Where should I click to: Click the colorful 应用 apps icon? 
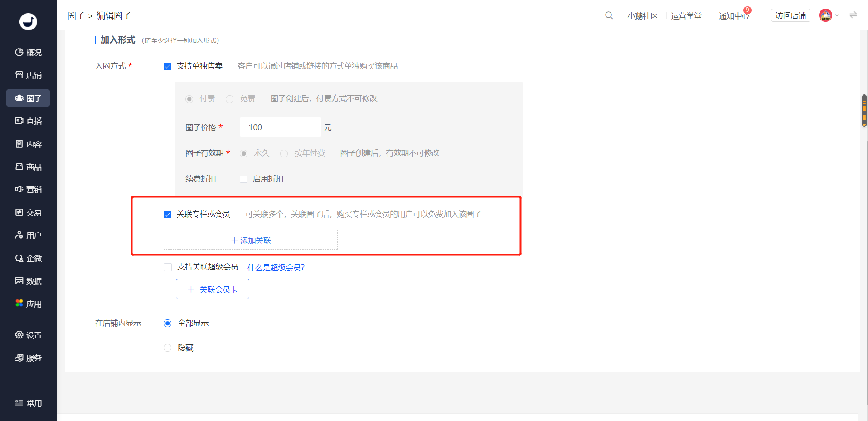point(19,303)
